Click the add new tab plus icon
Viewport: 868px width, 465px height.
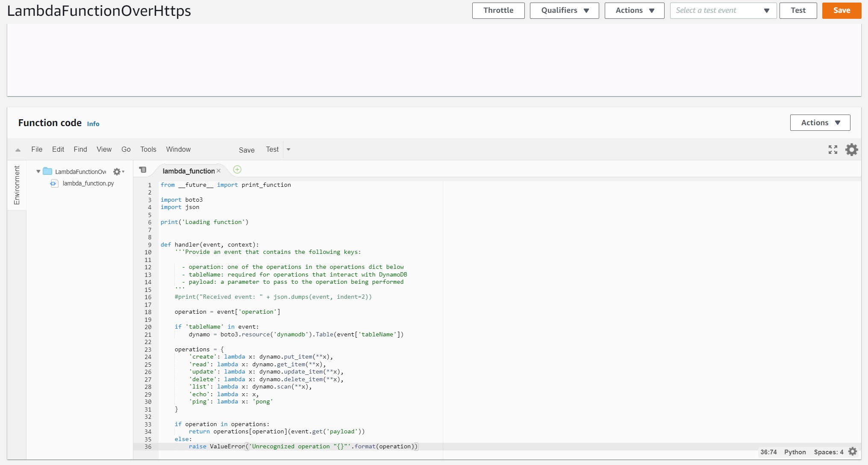pos(237,170)
